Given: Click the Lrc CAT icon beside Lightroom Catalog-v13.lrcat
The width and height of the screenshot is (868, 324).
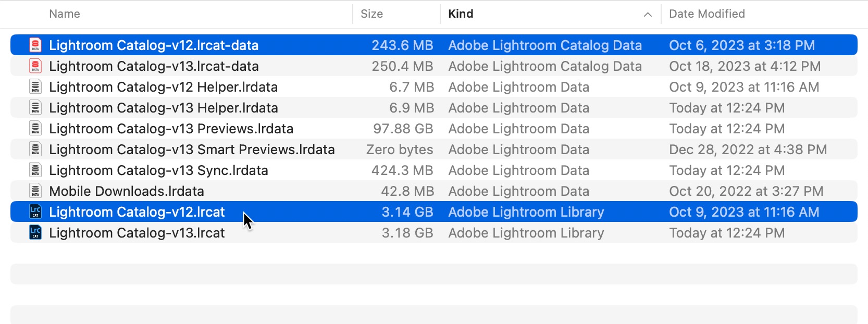Looking at the screenshot, I should click(x=35, y=233).
